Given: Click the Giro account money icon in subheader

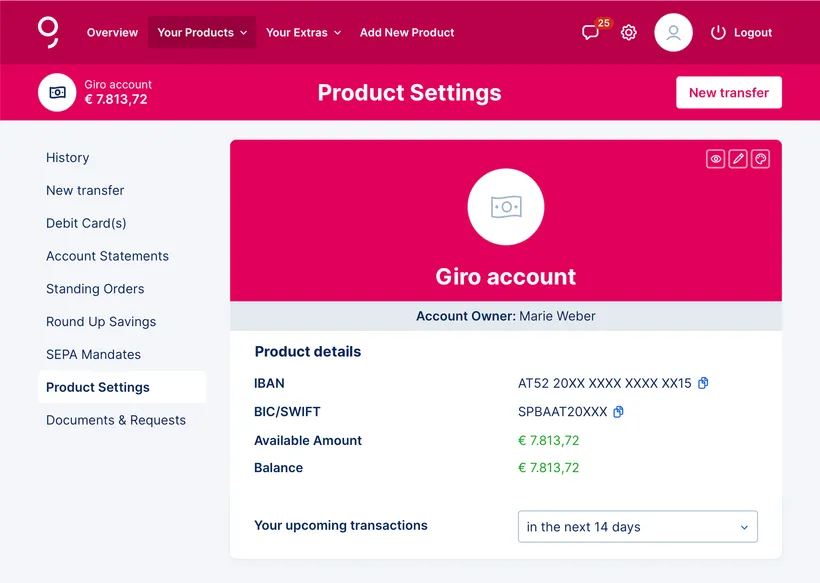Looking at the screenshot, I should (57, 93).
